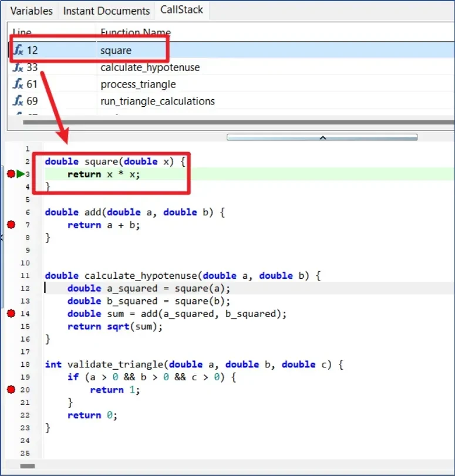Click the Line column header
This screenshot has width=455, height=476.
[22, 32]
